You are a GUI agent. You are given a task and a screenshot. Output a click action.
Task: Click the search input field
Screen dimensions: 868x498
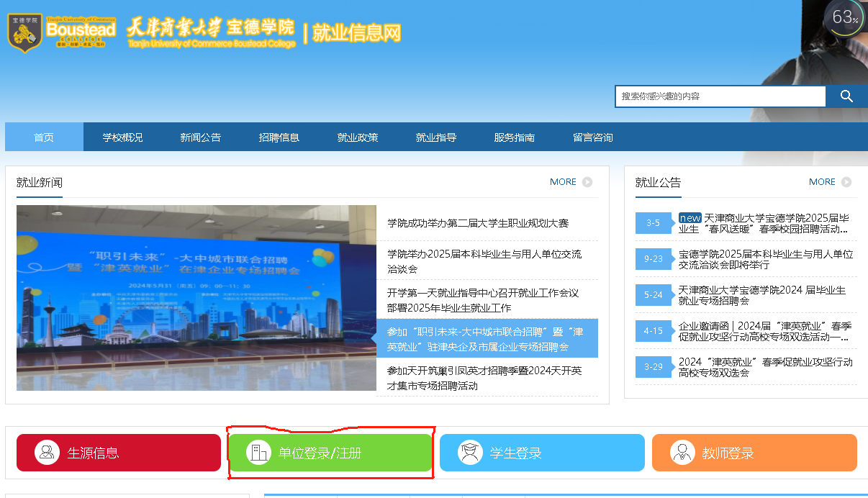pos(720,96)
